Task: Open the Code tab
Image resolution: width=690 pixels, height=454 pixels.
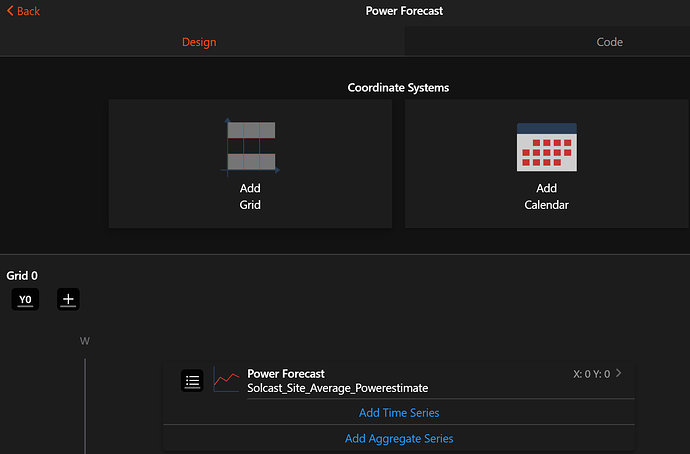Action: [609, 42]
